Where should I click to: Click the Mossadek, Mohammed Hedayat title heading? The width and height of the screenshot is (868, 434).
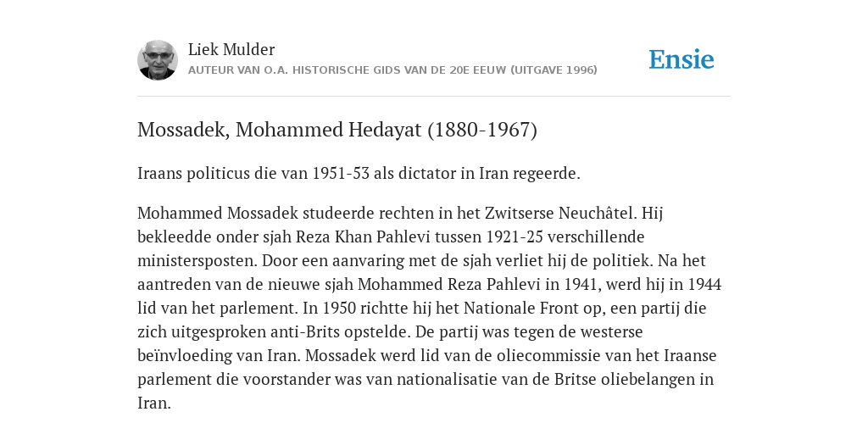coord(337,130)
